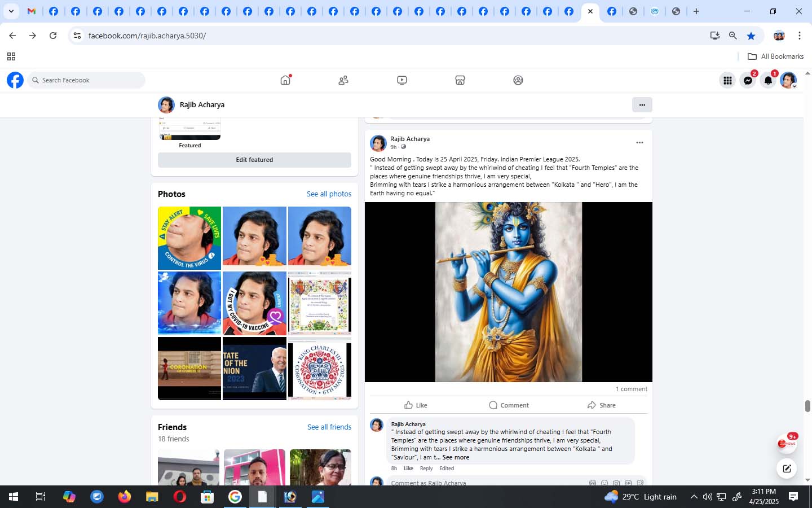812x508 pixels.
Task: Open a new browser tab
Action: pos(696,11)
